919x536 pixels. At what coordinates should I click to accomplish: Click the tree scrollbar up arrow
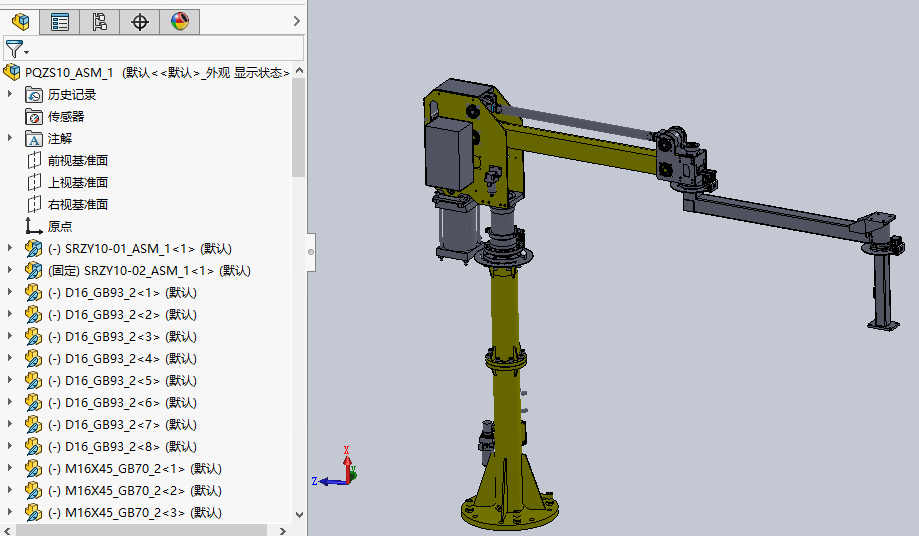[299, 70]
